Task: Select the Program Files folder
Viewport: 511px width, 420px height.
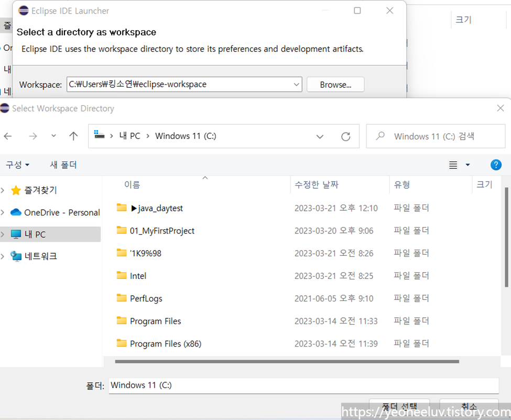Action: click(x=155, y=321)
